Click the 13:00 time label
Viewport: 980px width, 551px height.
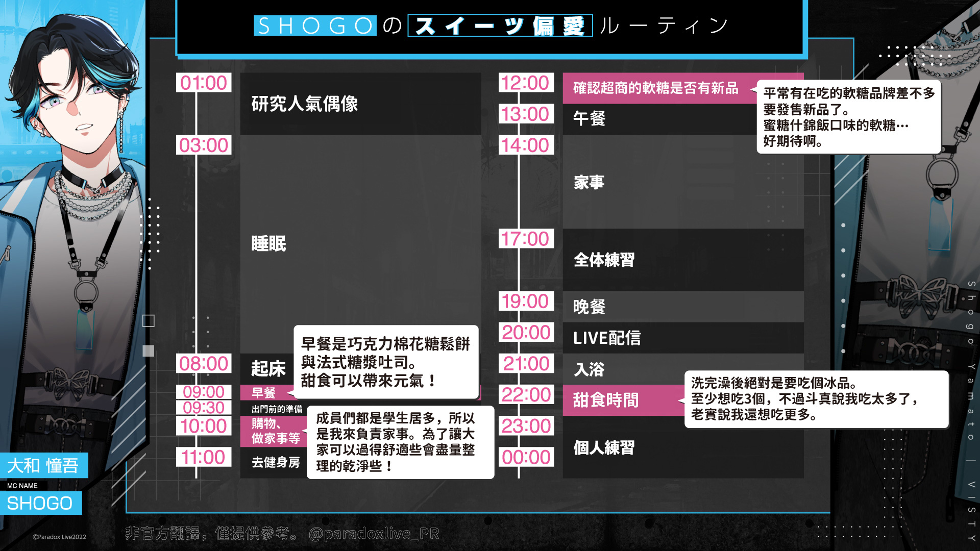tap(526, 114)
